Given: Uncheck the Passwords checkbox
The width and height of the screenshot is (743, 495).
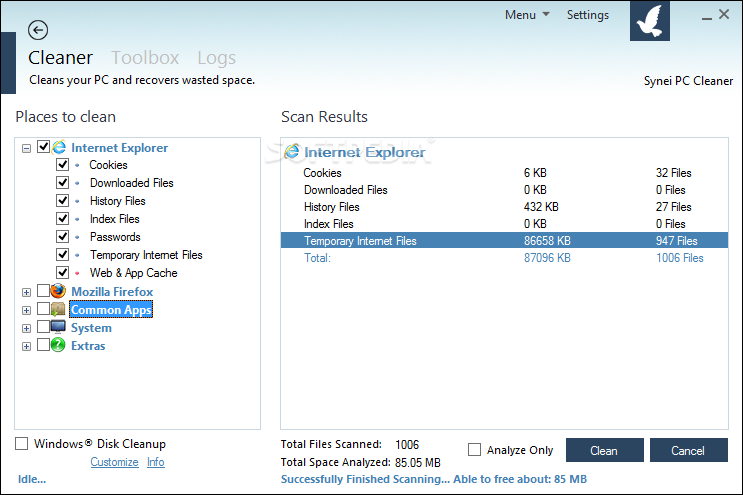Looking at the screenshot, I should 63,237.
